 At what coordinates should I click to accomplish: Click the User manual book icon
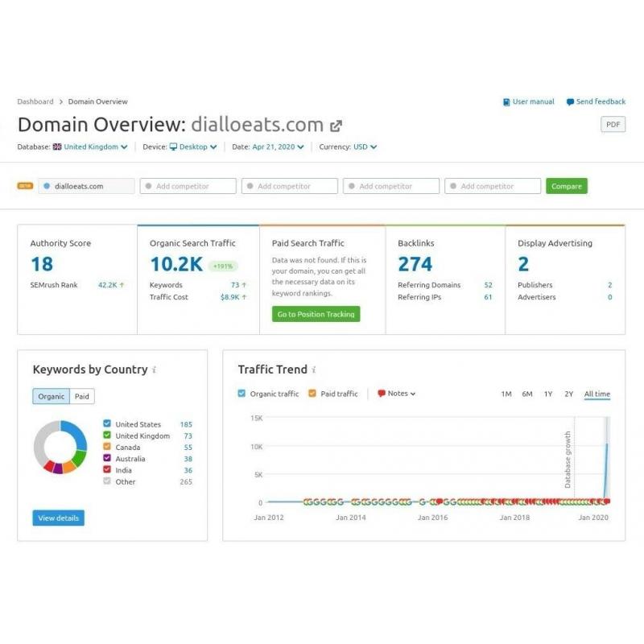pos(506,102)
